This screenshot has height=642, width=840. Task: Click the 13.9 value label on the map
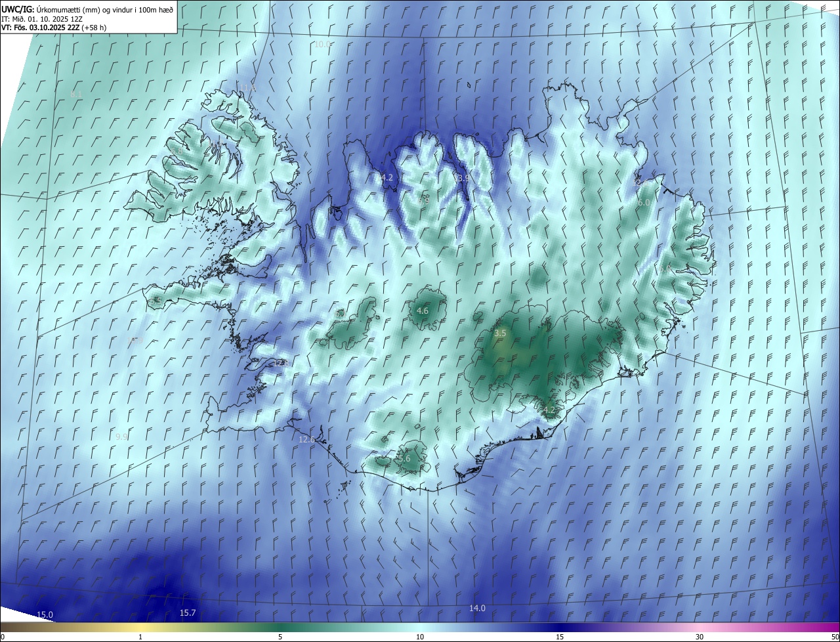coord(462,178)
